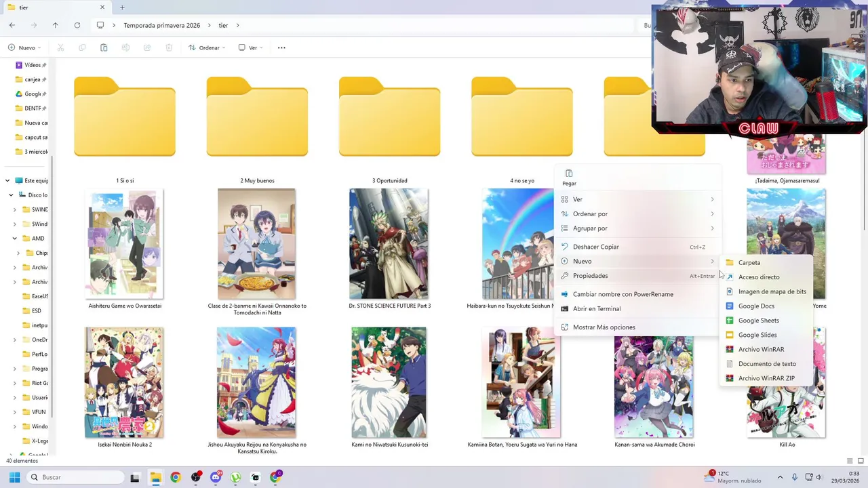868x488 pixels.
Task: Create new Archivo WinRAR
Action: coord(766,349)
